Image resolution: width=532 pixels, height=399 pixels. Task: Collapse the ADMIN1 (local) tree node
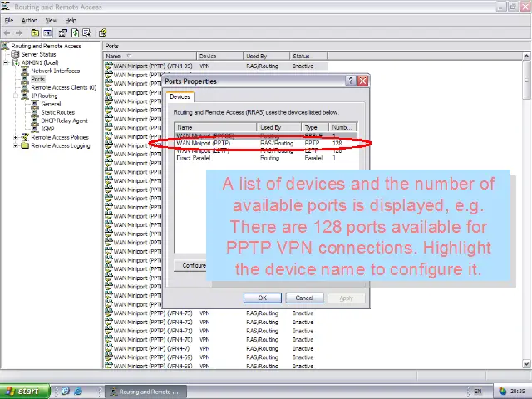pyautogui.click(x=6, y=63)
